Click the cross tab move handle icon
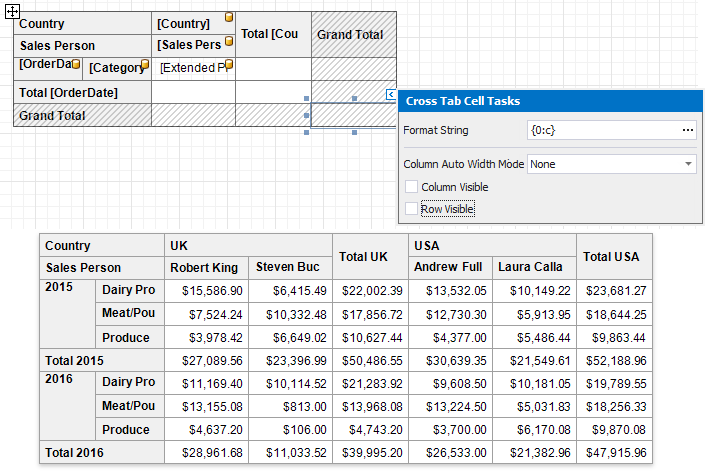Viewport: 707px width, 471px height. (x=10, y=10)
